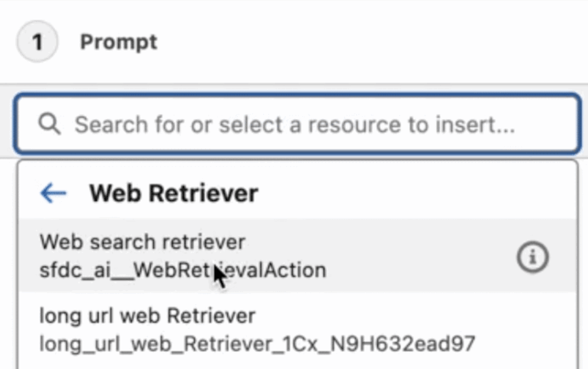Click the number 1 inside the step circle
Screen dimensions: 588x369
pyautogui.click(x=37, y=42)
